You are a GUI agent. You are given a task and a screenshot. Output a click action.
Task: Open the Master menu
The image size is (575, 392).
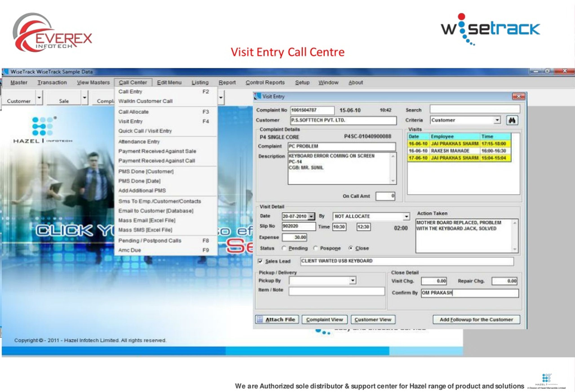(x=19, y=82)
